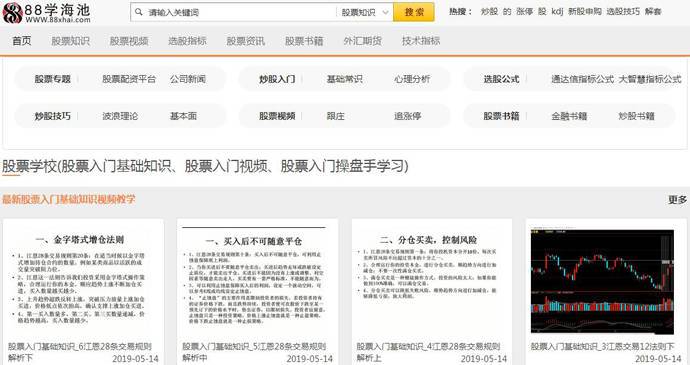The image size is (690, 365).
Task: Open the 股票配资平台 link
Action: click(129, 79)
